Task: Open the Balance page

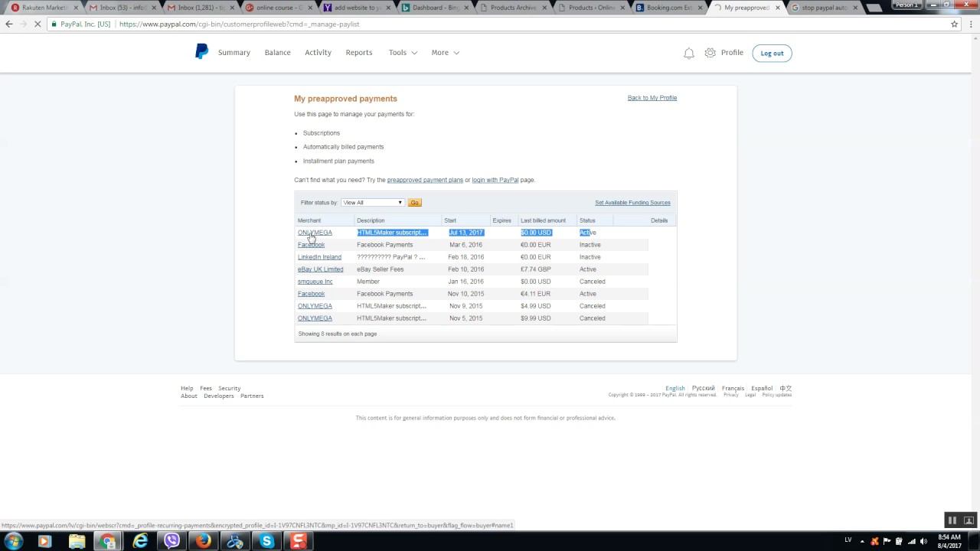Action: pyautogui.click(x=277, y=53)
